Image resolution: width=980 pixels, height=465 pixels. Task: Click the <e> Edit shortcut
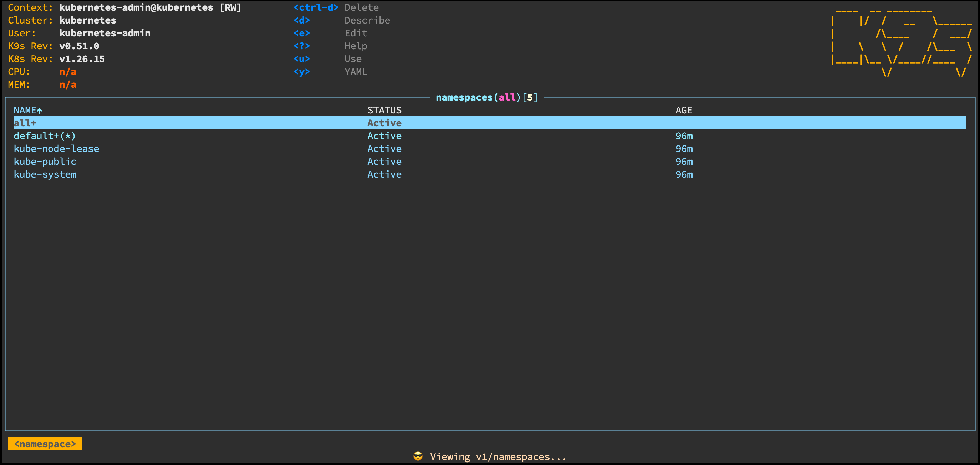[x=330, y=33]
